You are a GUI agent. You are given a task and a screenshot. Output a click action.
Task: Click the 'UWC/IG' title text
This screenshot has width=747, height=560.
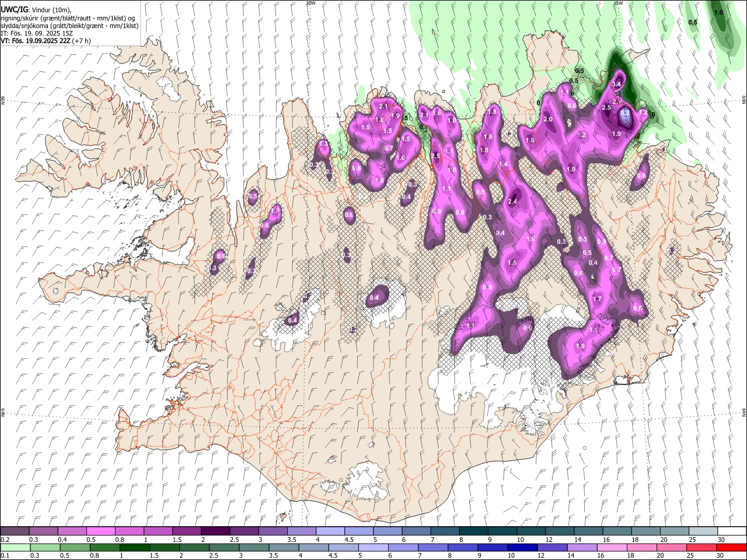(15, 10)
